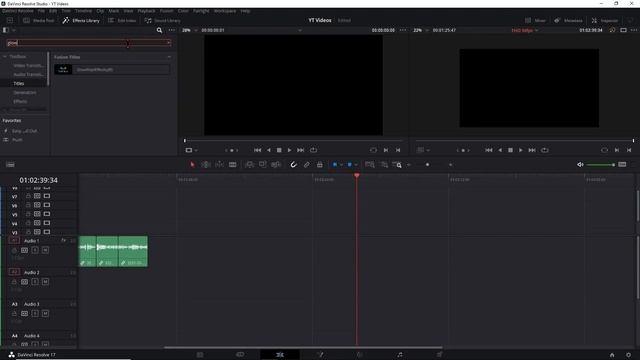Click the Overwrite Clip toolbar icon
Screen dimensions: 640x360
pos(262,164)
